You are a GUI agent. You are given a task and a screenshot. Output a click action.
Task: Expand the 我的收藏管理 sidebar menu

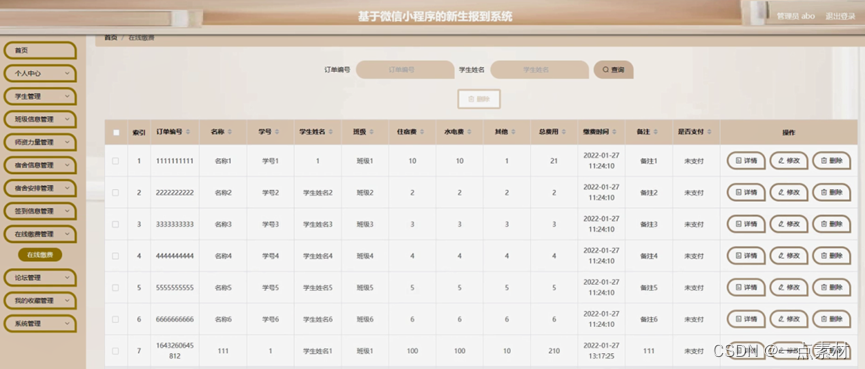pos(40,301)
